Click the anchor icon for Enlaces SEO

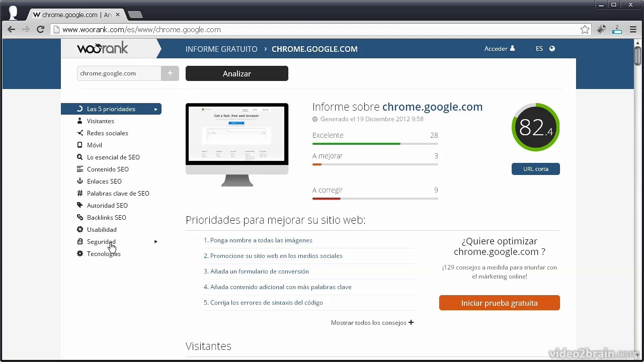pyautogui.click(x=79, y=181)
